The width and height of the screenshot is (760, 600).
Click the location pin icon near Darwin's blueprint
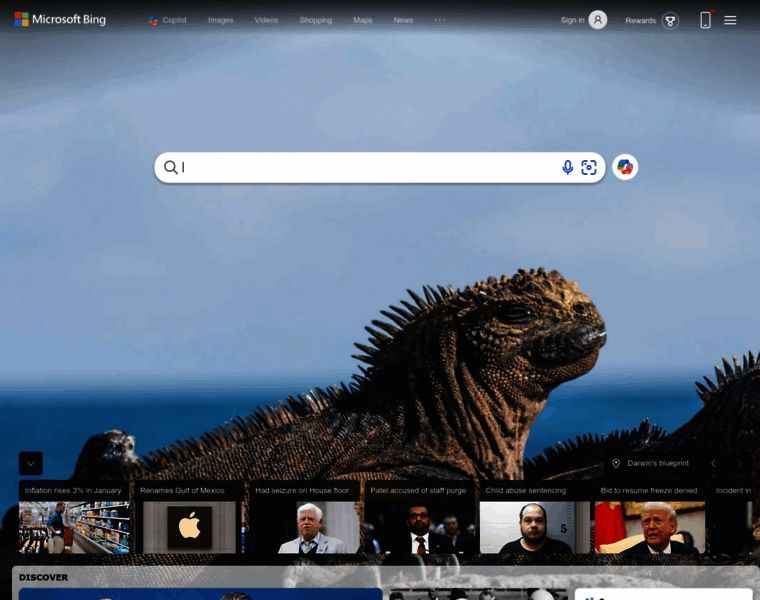[x=616, y=463]
